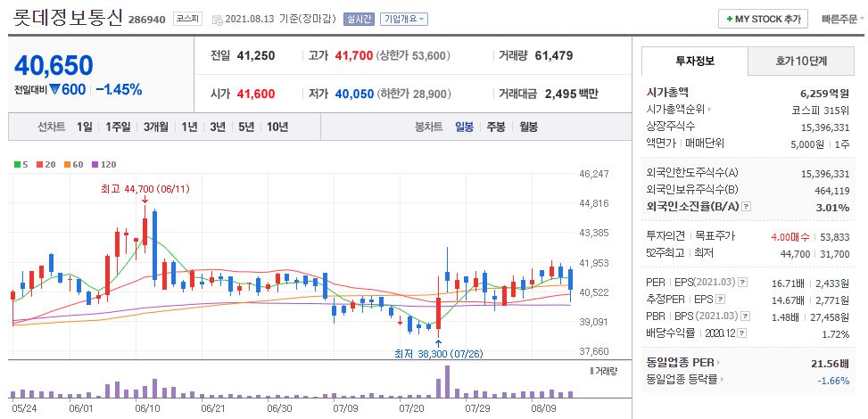Click the 46,247 price axis label
Screen dimensions: 868x419
(x=594, y=174)
